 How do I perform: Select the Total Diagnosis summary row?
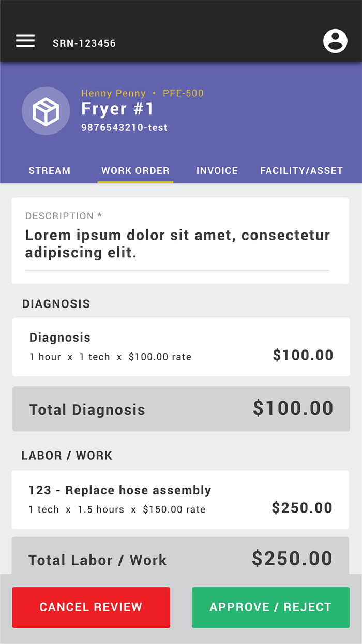[x=181, y=409]
